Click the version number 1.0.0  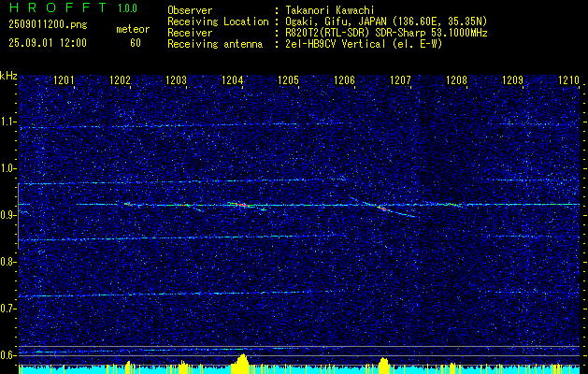[127, 7]
